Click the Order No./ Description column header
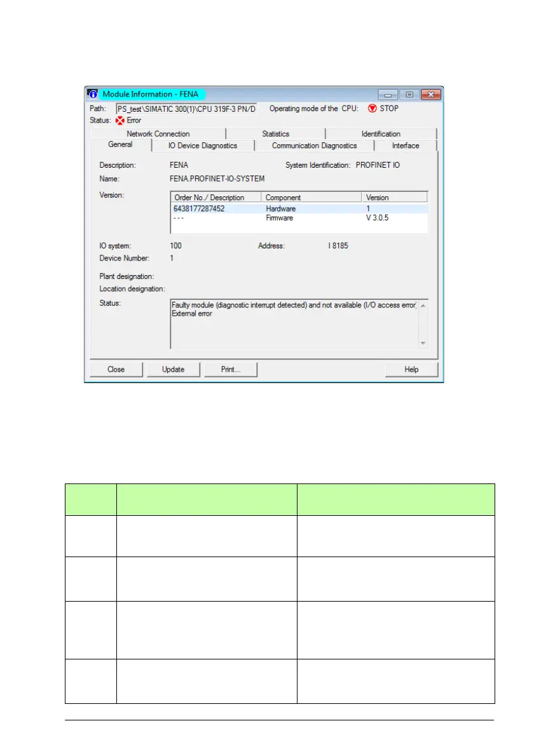 [x=216, y=198]
